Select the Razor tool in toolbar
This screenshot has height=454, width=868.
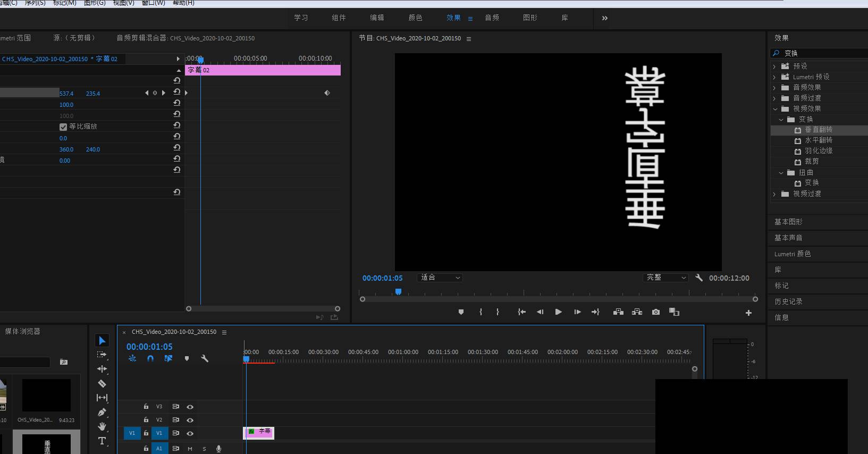tap(102, 383)
